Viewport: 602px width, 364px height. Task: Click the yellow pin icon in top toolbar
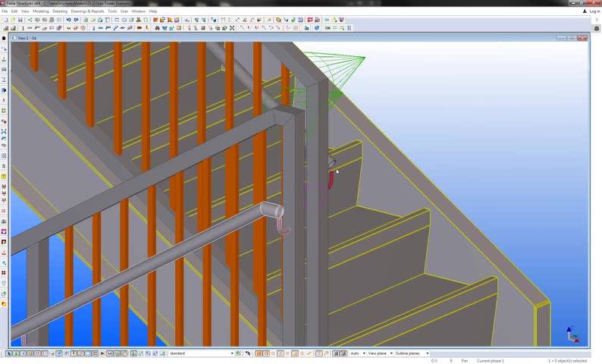[268, 20]
